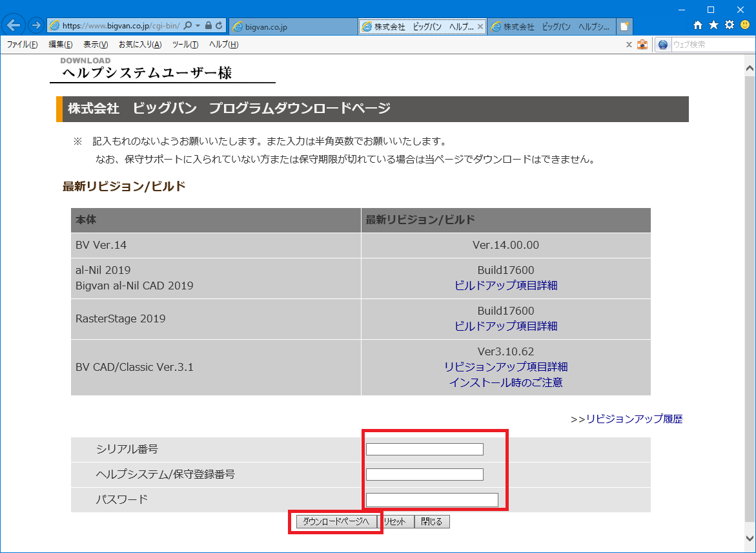Image resolution: width=756 pixels, height=553 pixels.
Task: Minimize the browser window
Action: (x=682, y=10)
